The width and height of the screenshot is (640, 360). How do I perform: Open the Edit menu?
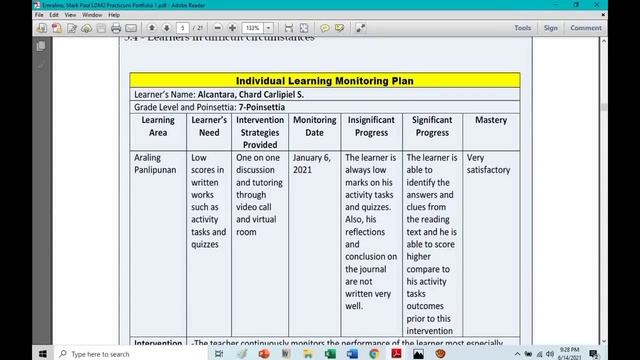tap(54, 15)
